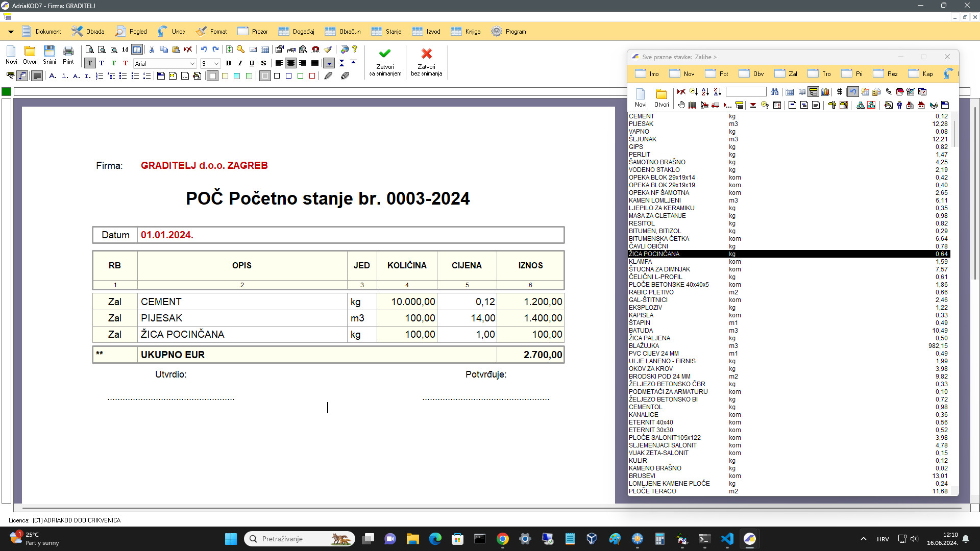980x551 pixels.
Task: Open the Obrada menu
Action: [x=88, y=32]
